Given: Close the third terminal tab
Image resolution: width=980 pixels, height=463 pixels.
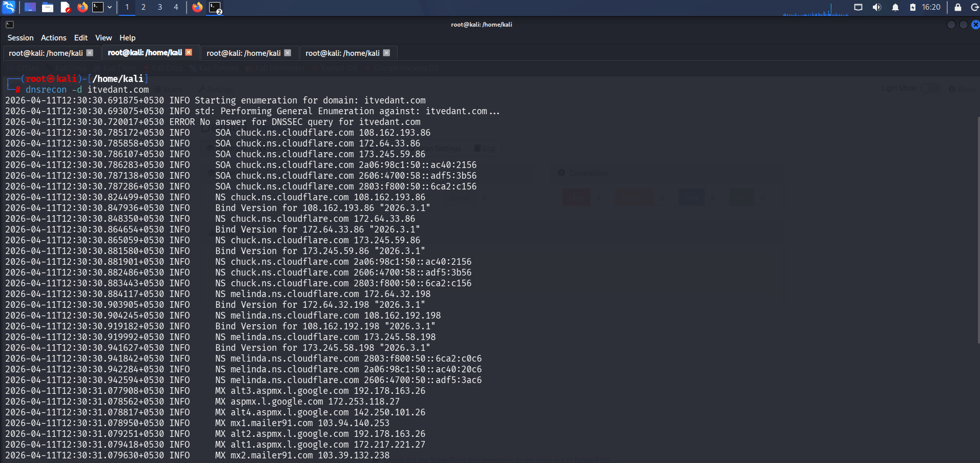Looking at the screenshot, I should [288, 53].
